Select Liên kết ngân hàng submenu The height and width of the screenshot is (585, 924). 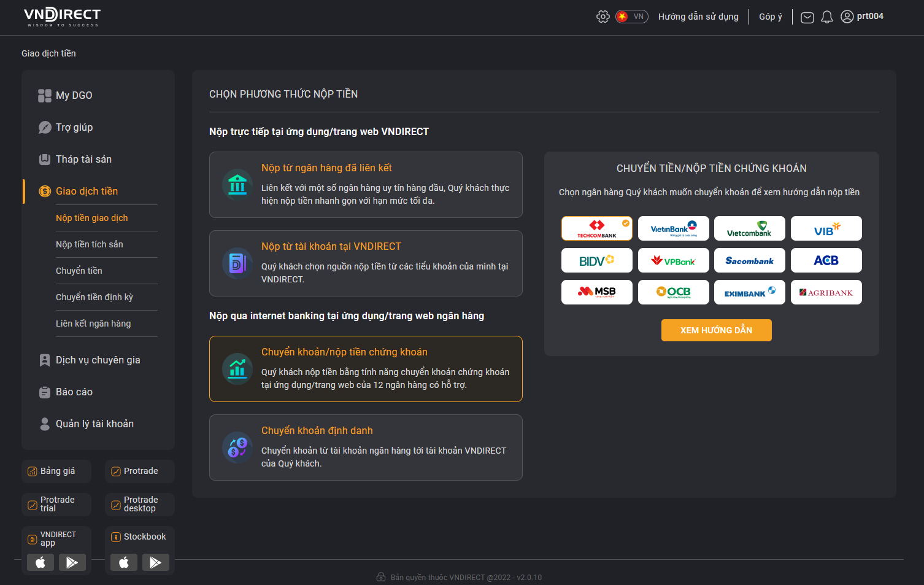tap(93, 323)
